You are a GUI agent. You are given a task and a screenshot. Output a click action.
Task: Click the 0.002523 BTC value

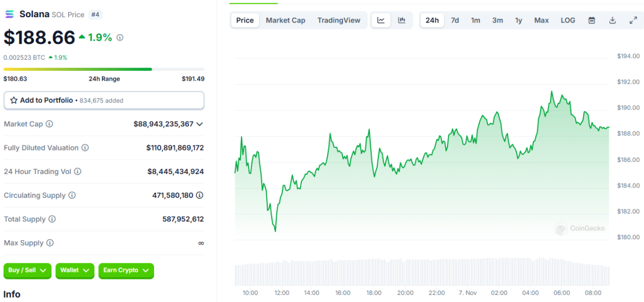tap(24, 57)
